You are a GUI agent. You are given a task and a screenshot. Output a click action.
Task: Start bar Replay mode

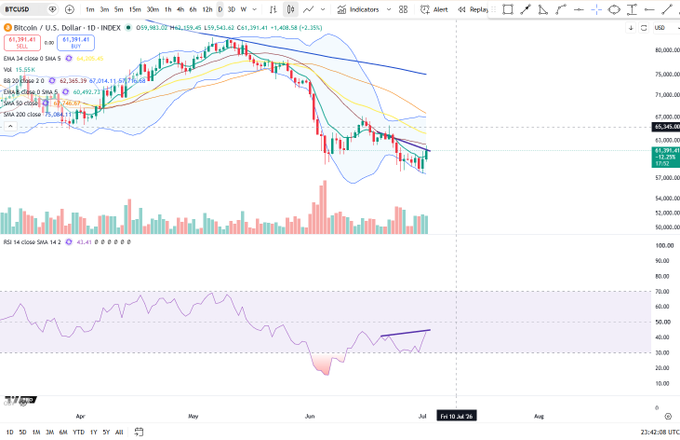473,10
